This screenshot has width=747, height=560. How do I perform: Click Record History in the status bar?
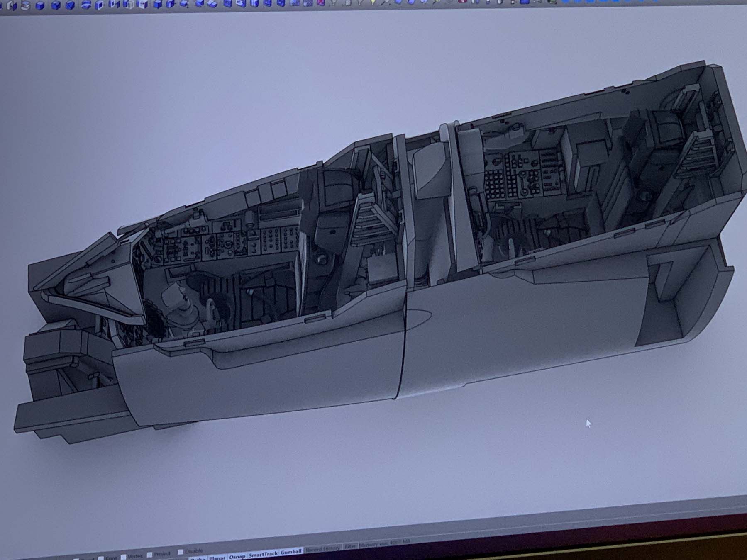pos(323,549)
